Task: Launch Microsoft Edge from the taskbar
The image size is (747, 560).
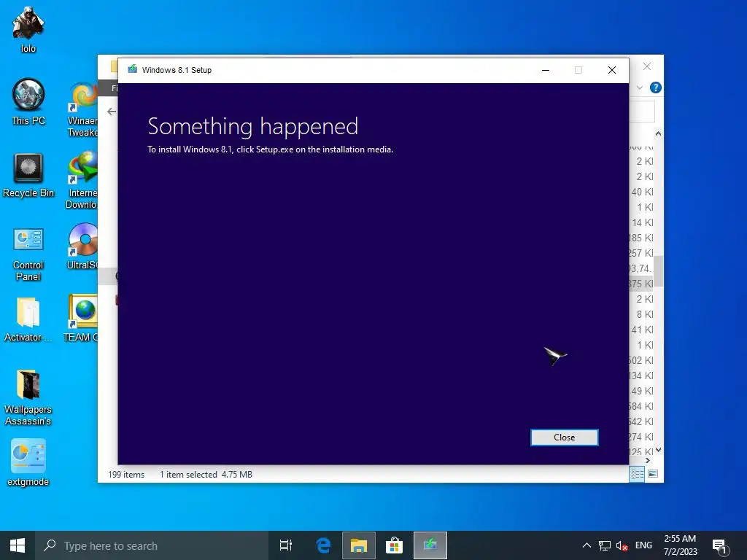Action: [x=323, y=545]
